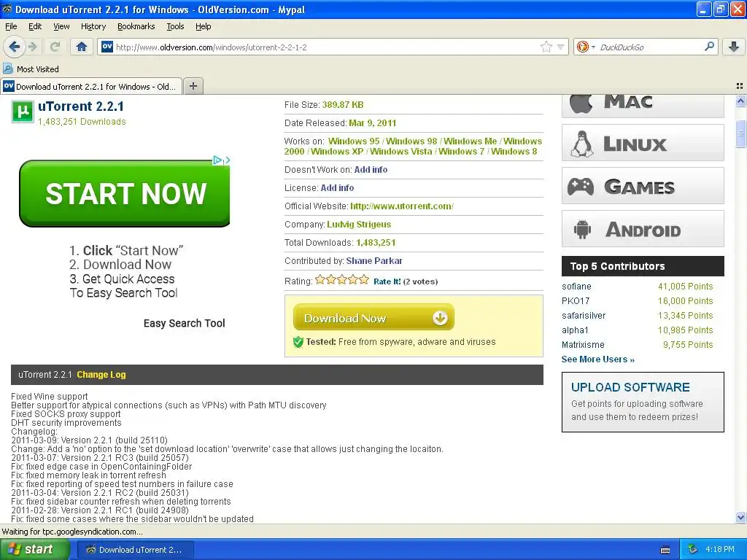Screen dimensions: 747x560
Task: Click the page scrollbar up arrow
Action: (740, 101)
